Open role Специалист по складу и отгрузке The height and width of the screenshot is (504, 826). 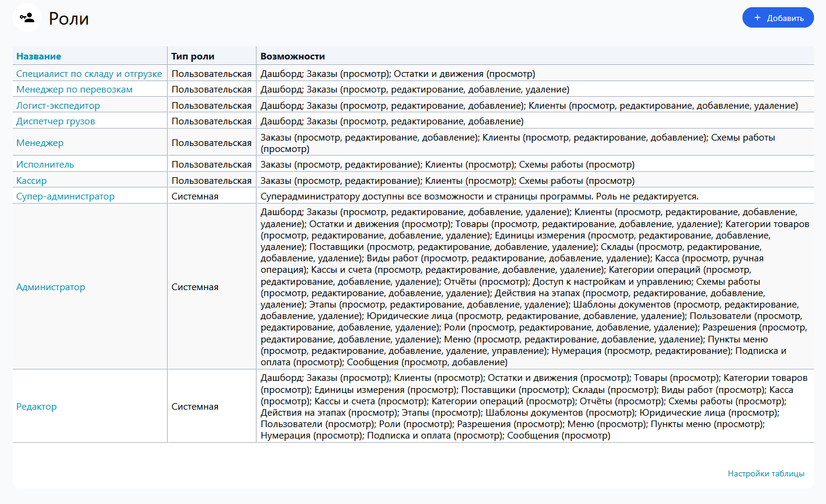89,74
